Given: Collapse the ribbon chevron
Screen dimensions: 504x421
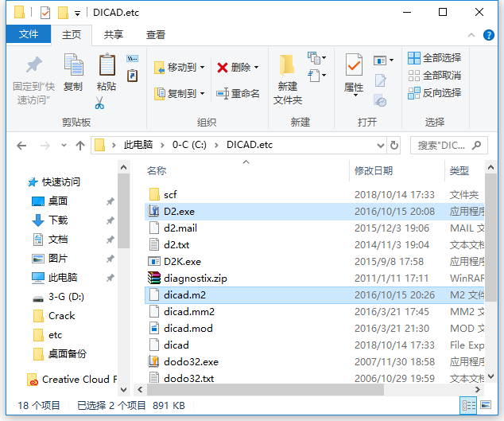Looking at the screenshot, I should 471,35.
